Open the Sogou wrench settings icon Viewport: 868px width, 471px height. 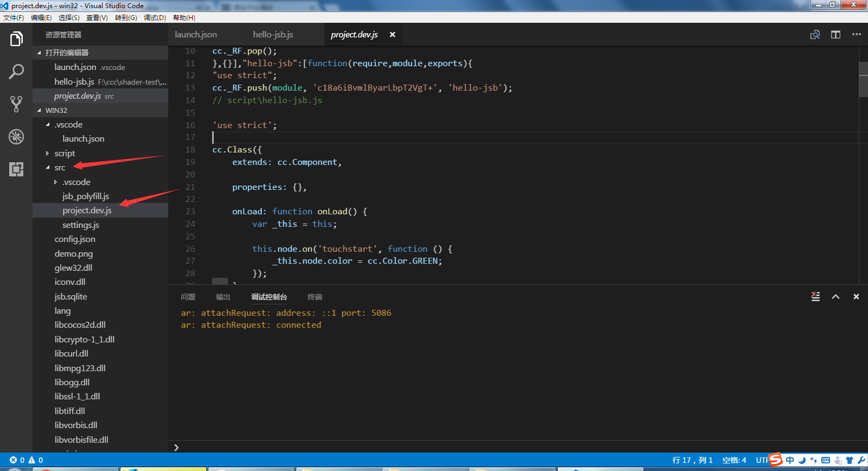pyautogui.click(x=861, y=460)
